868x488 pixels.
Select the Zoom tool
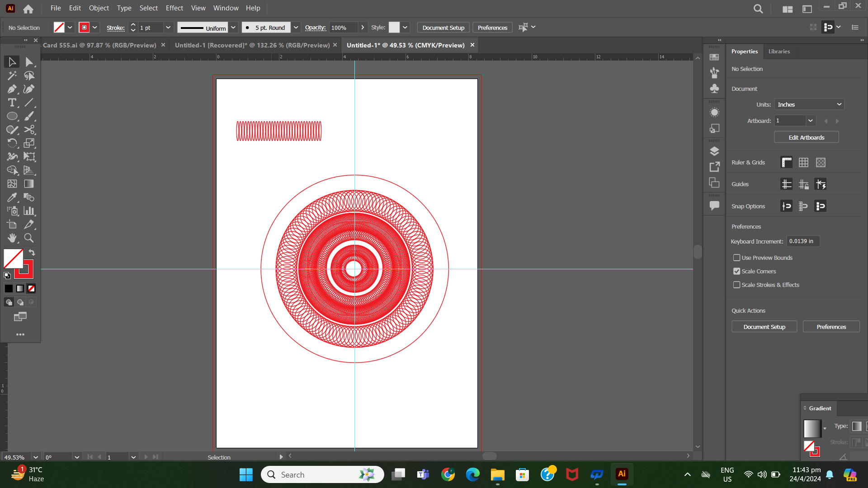click(29, 238)
